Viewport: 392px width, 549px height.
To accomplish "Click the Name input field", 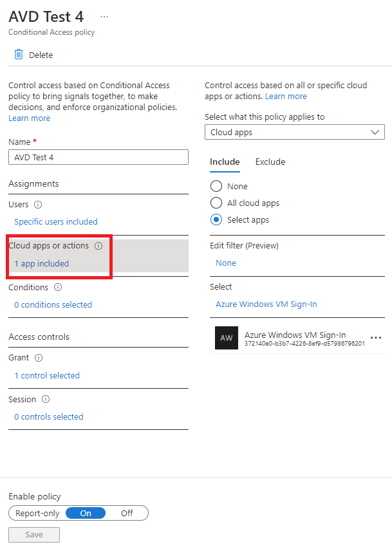I will click(x=98, y=157).
